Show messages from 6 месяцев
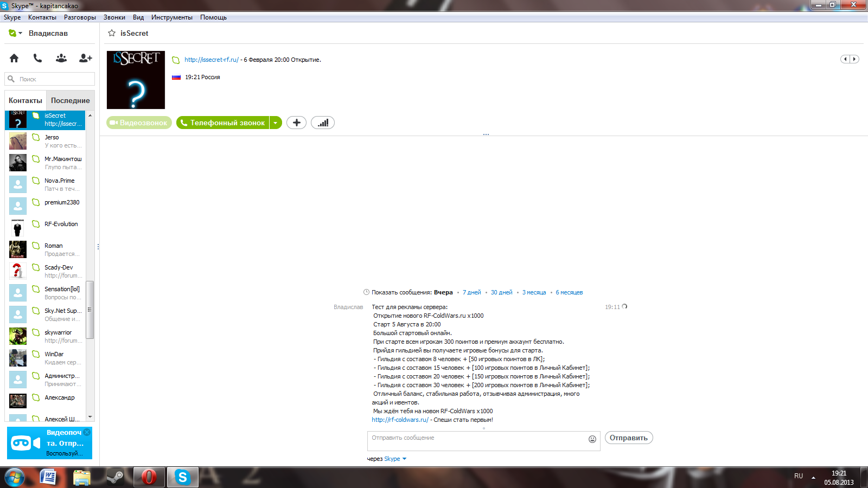Viewport: 868px width, 488px height. click(569, 292)
